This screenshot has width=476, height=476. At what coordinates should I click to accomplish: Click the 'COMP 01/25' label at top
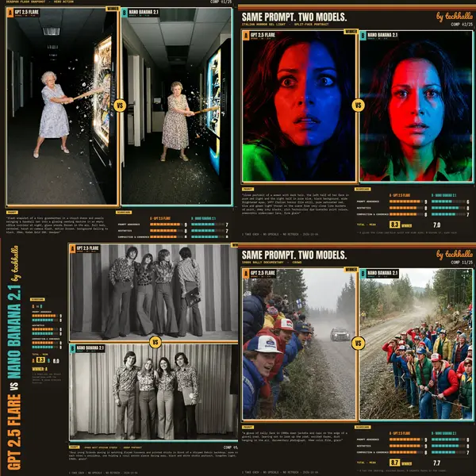click(x=221, y=2)
